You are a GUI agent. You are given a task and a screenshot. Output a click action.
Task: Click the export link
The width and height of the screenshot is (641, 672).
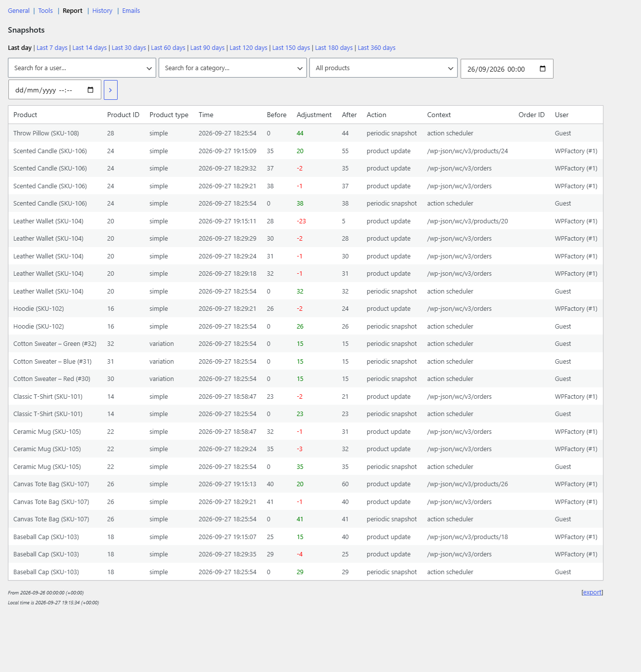tap(592, 592)
